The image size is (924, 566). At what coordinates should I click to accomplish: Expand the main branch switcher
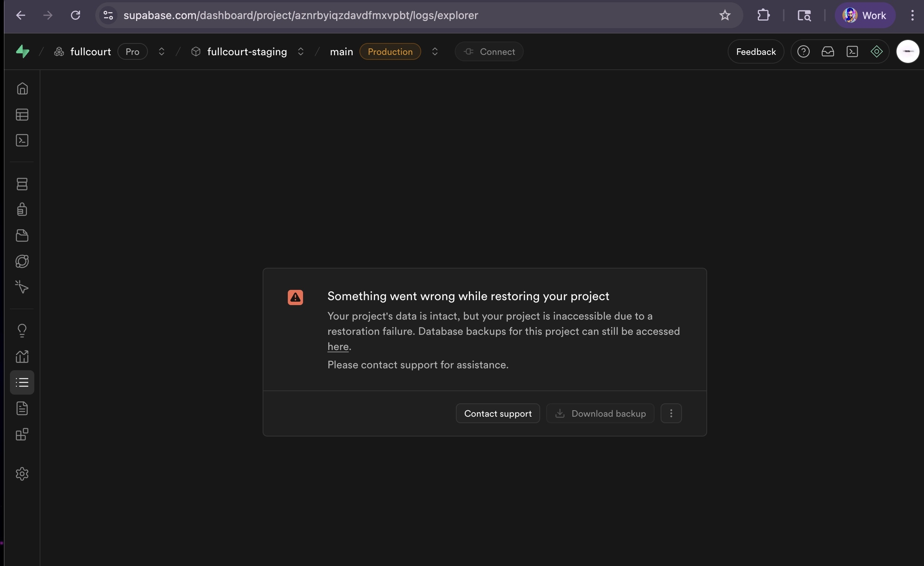click(435, 51)
